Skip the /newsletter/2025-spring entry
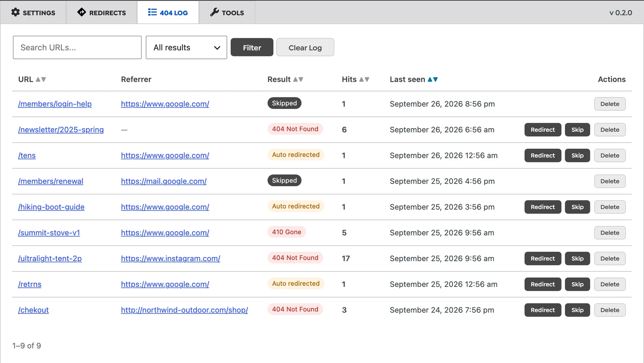The height and width of the screenshot is (363, 644). point(577,130)
